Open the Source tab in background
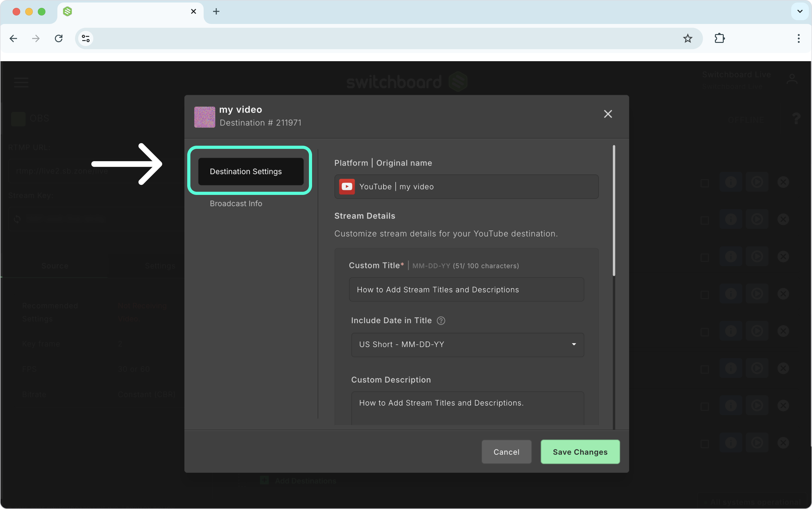 [55, 266]
